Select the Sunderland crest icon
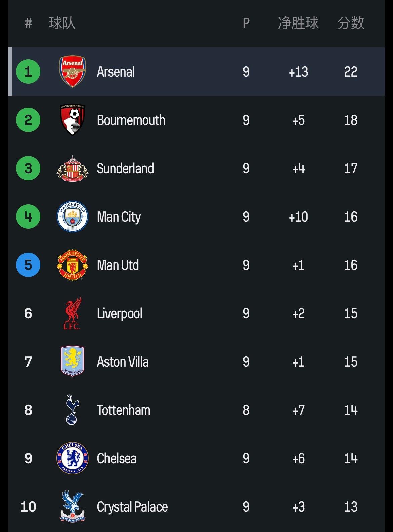Screen dimensions: 393x532 [x=72, y=168]
